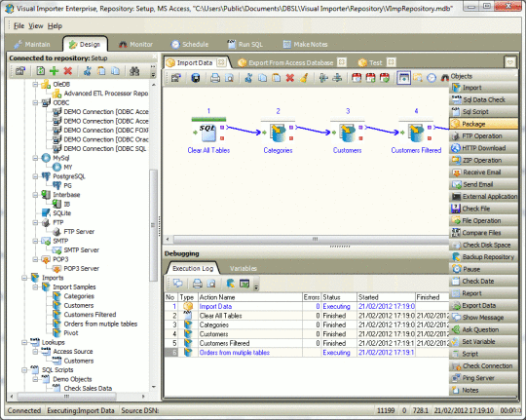
Task: Click the broom Clear icon in package toolbar
Action: coord(304,78)
